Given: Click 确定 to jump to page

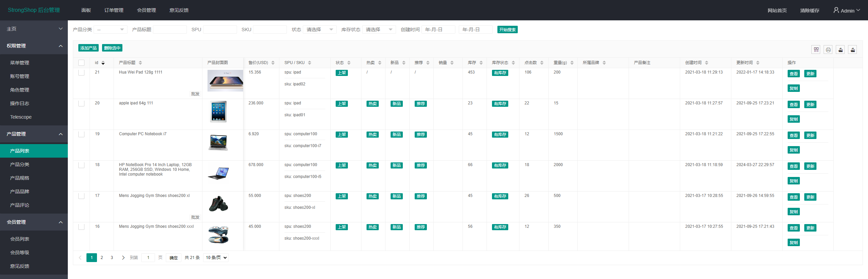Looking at the screenshot, I should click(174, 258).
